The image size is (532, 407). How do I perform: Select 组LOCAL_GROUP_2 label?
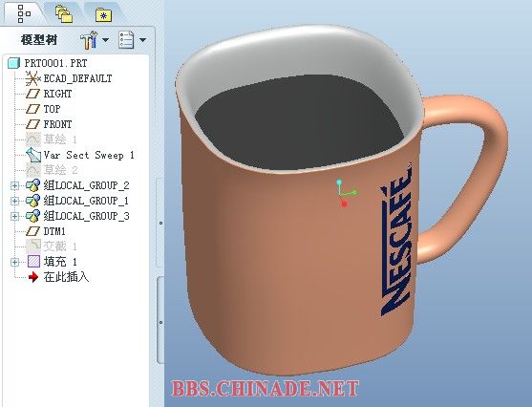click(x=87, y=185)
